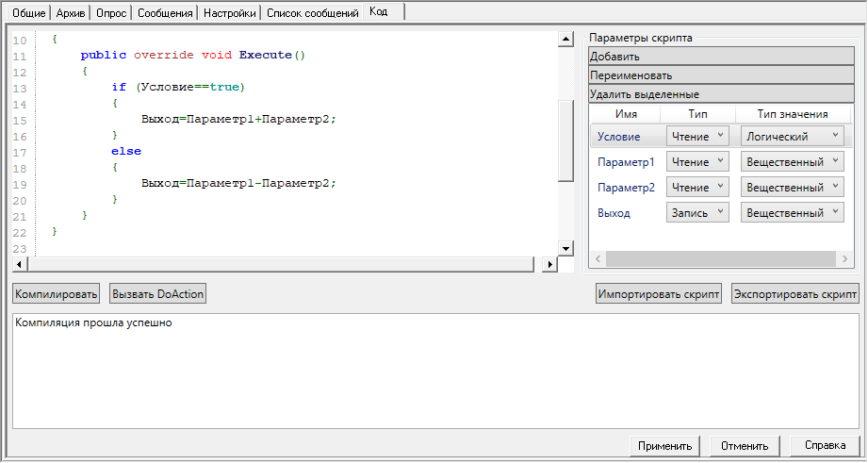Click the Вызвать DoAction button

click(157, 293)
